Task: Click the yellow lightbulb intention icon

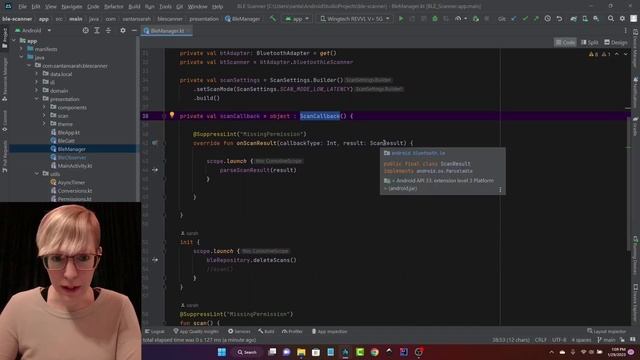Action: coord(172,116)
